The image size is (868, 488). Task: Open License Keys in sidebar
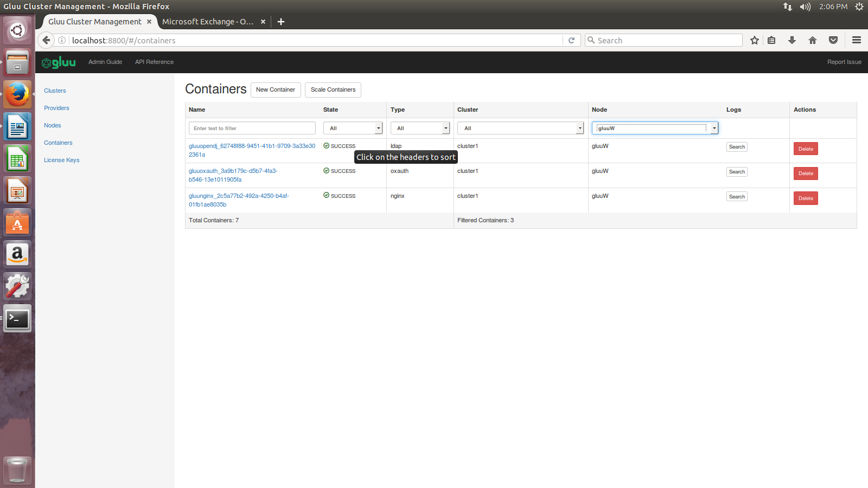pyautogui.click(x=62, y=160)
